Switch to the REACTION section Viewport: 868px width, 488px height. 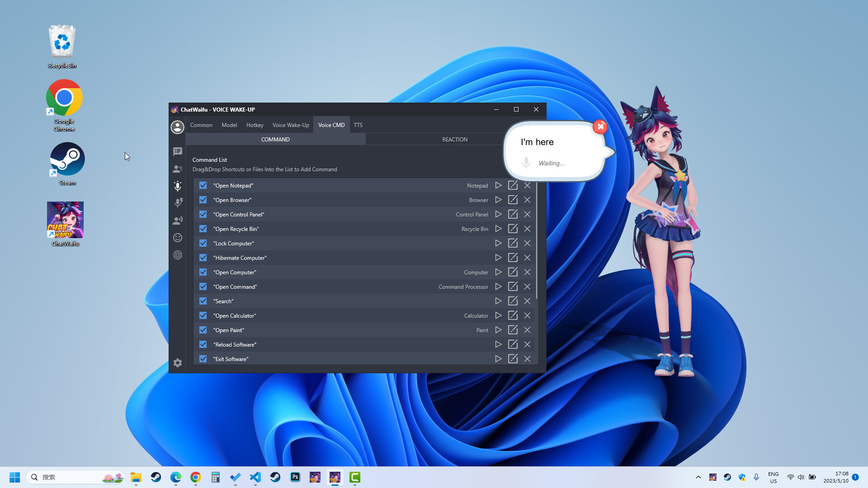tap(455, 139)
